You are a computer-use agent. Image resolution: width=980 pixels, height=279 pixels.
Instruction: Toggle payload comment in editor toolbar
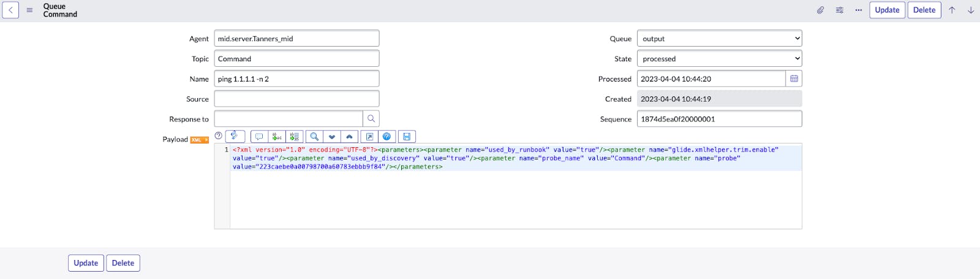[x=259, y=137]
